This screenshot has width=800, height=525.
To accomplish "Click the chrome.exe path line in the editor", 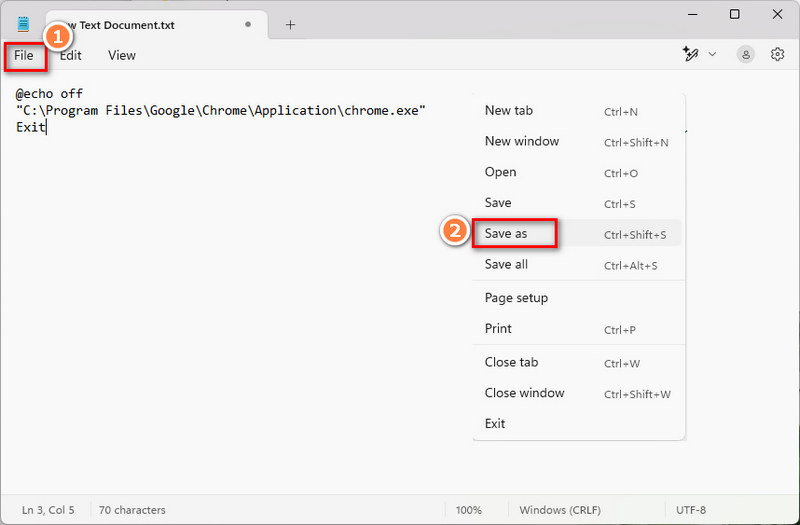I will (221, 111).
